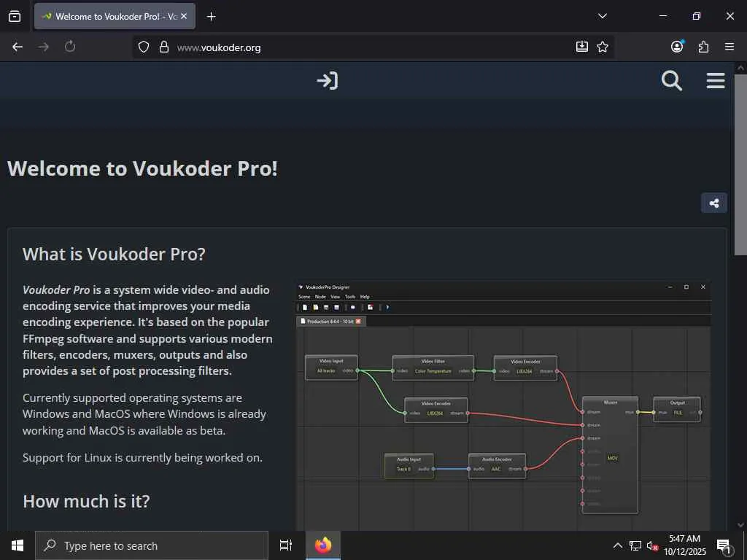Click the Welcome to Voukoder Pro! heading

142,168
